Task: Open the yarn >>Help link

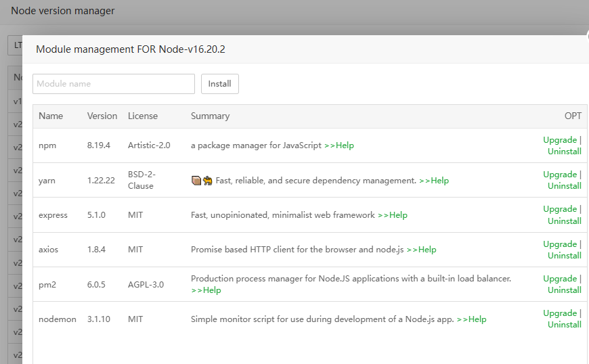Action: (x=434, y=181)
